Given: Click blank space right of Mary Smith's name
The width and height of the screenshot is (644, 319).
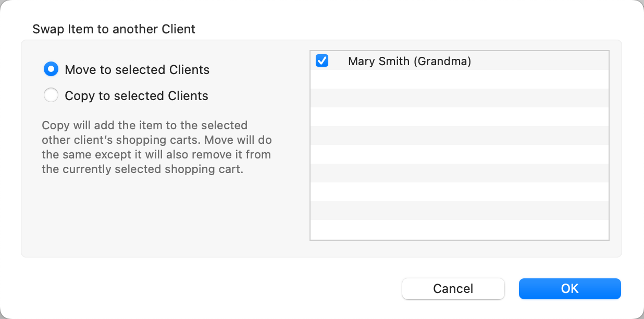Looking at the screenshot, I should coord(542,62).
